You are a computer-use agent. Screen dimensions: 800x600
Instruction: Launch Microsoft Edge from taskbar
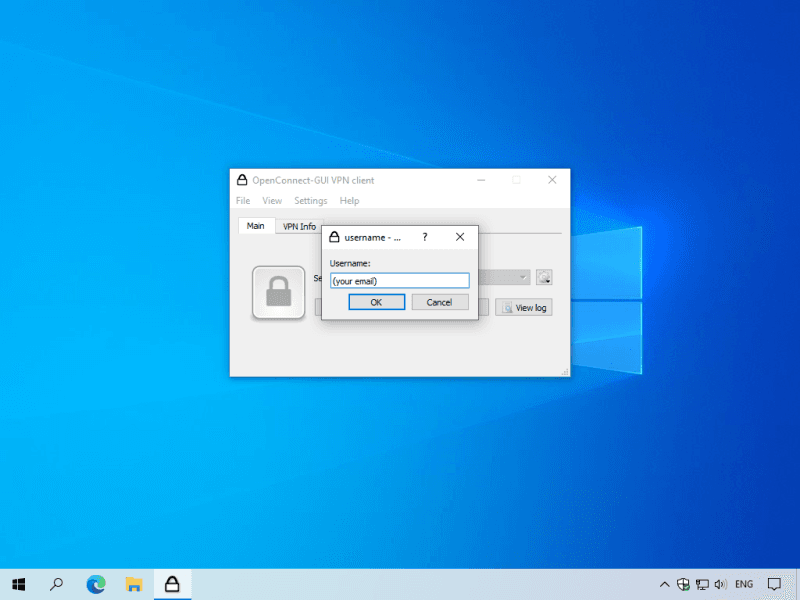96,584
